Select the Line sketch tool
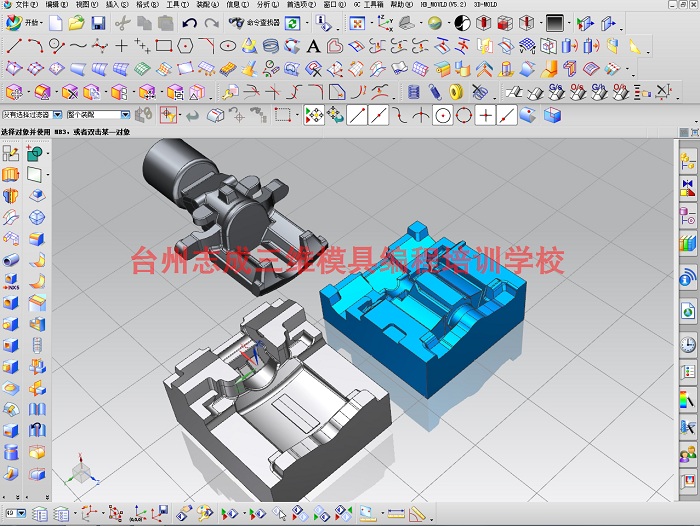Viewport: 700px width, 526px height. pyautogui.click(x=14, y=46)
